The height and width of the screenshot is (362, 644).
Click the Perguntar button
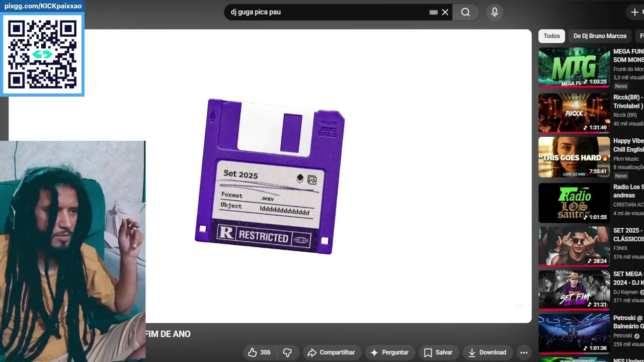coord(390,352)
